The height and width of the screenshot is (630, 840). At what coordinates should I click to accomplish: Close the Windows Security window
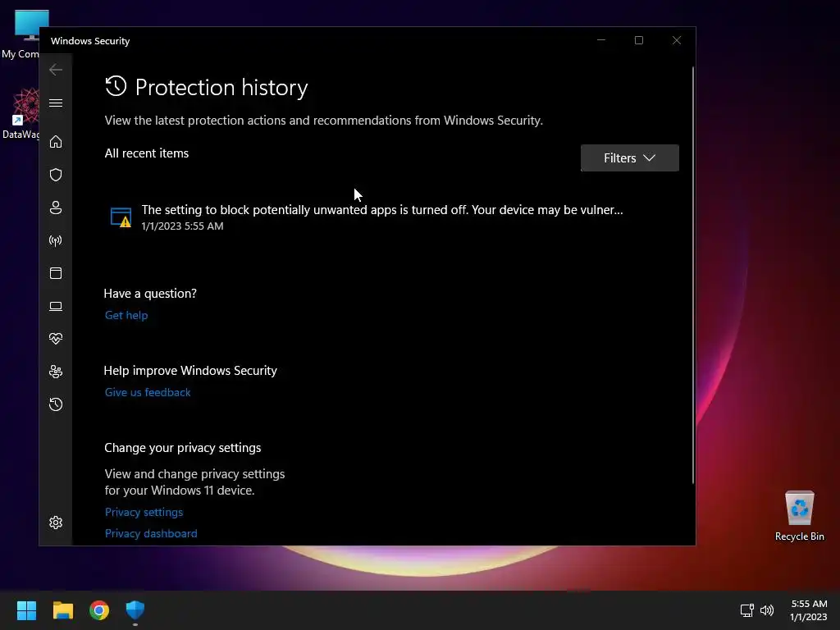click(677, 41)
